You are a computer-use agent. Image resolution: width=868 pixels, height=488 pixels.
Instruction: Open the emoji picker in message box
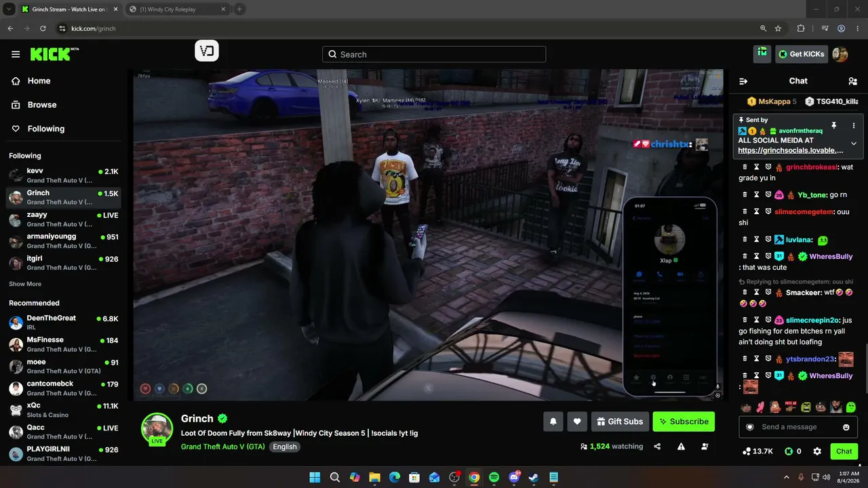846,427
